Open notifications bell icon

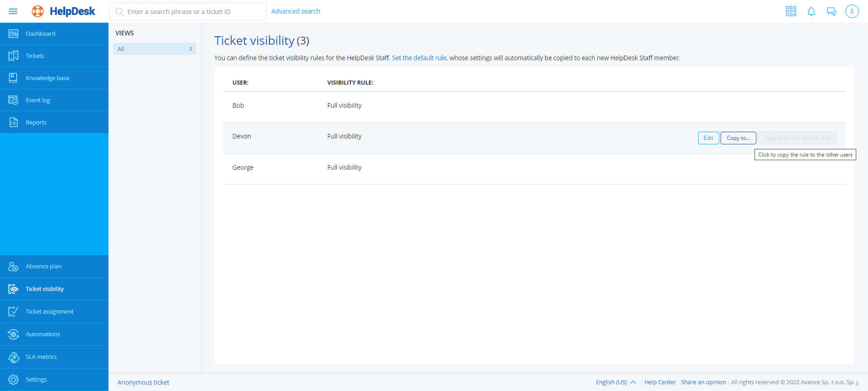click(x=811, y=11)
